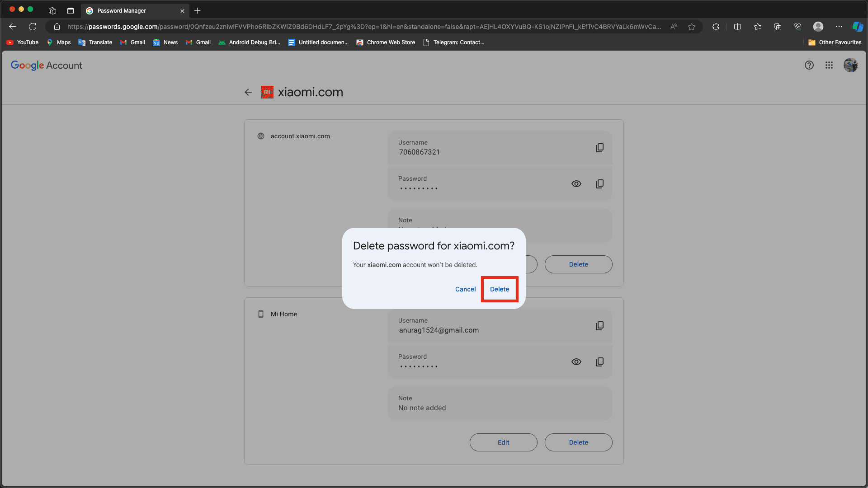Viewport: 868px width, 488px height.
Task: Copy the anurag1524@gmail.com username
Action: pos(599,326)
